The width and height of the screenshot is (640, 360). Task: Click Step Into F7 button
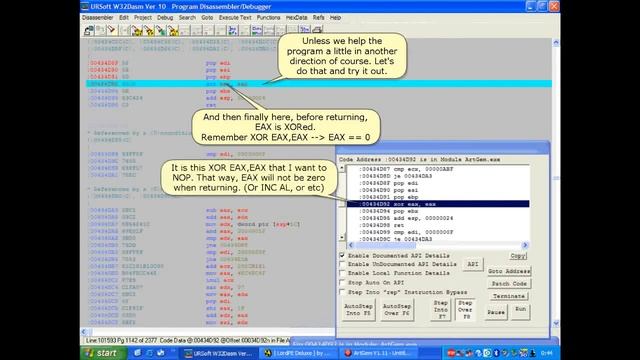coord(440,310)
